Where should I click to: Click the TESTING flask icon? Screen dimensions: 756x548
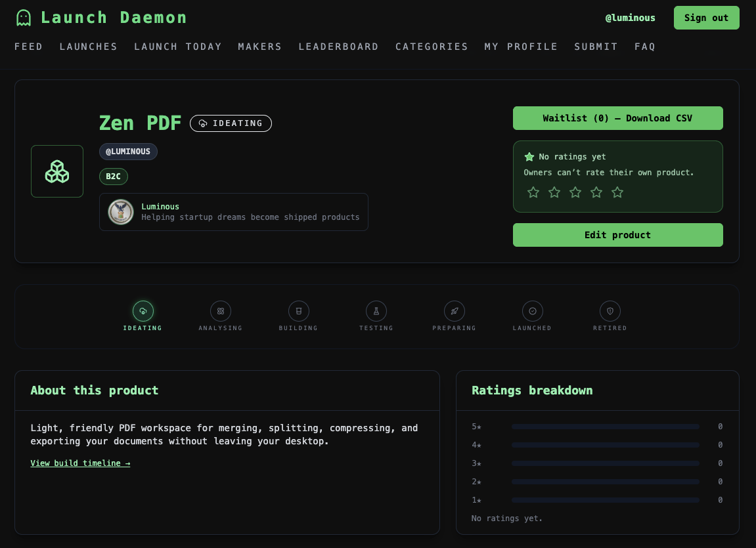(376, 311)
